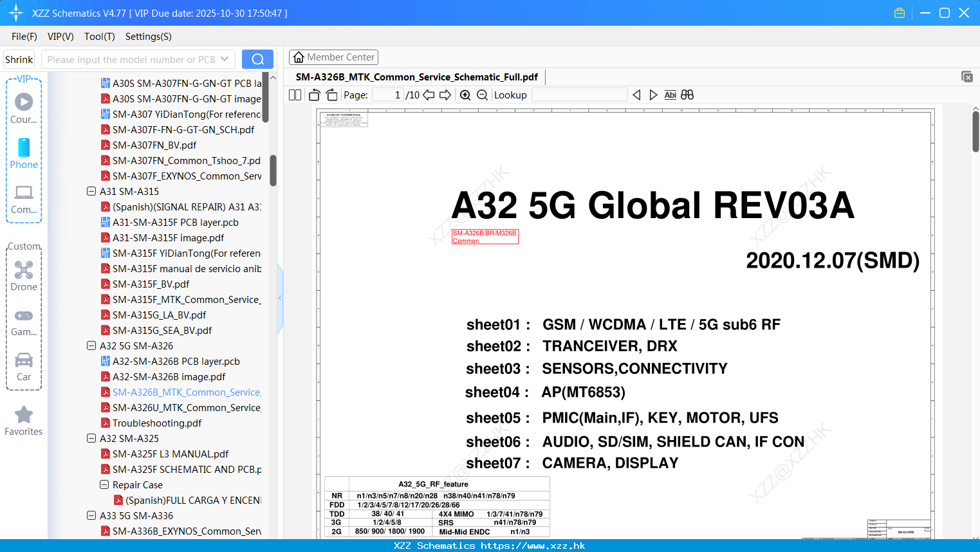Select the SM-A326B schematic document tab
Viewport: 980px width, 552px height.
pos(417,77)
